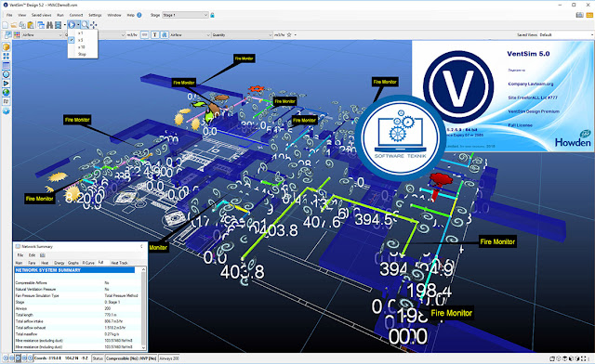Viewport: 595px width, 364px height.
Task: Open the Run menu
Action: point(60,15)
